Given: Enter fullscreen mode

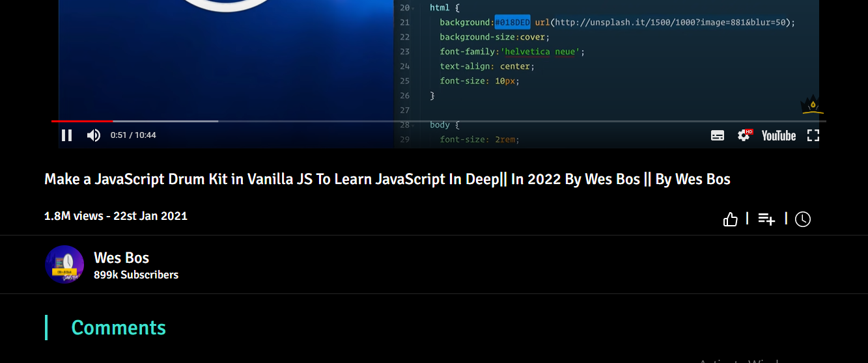Looking at the screenshot, I should click(x=813, y=135).
